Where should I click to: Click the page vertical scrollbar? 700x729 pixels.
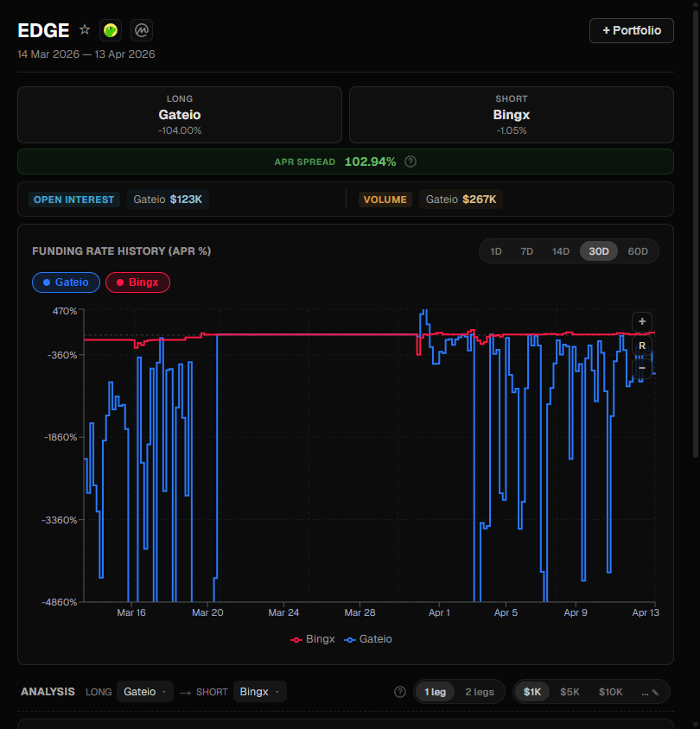coord(696,232)
